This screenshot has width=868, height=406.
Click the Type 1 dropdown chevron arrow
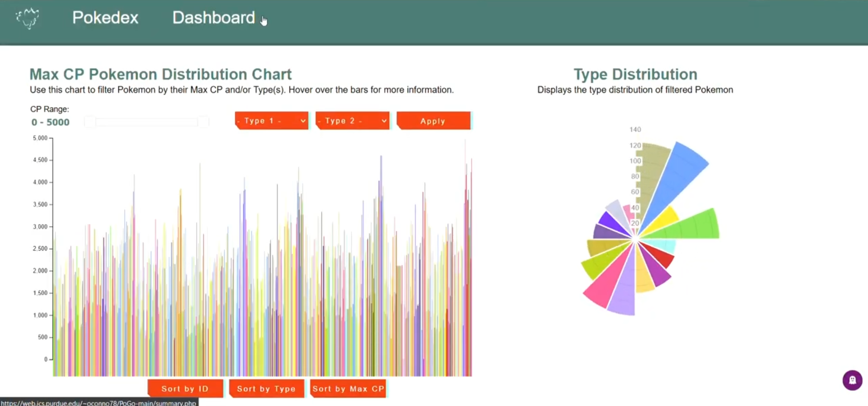click(x=303, y=121)
